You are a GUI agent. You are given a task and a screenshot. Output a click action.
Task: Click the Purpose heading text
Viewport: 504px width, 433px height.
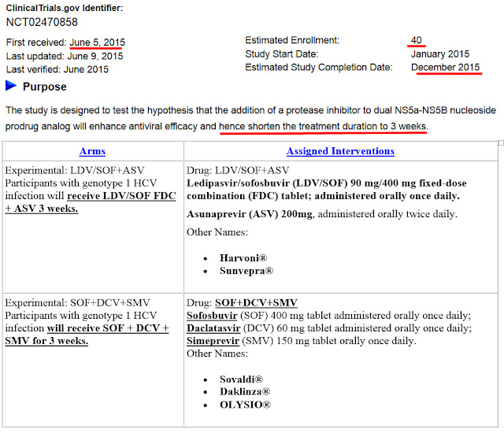pyautogui.click(x=45, y=87)
